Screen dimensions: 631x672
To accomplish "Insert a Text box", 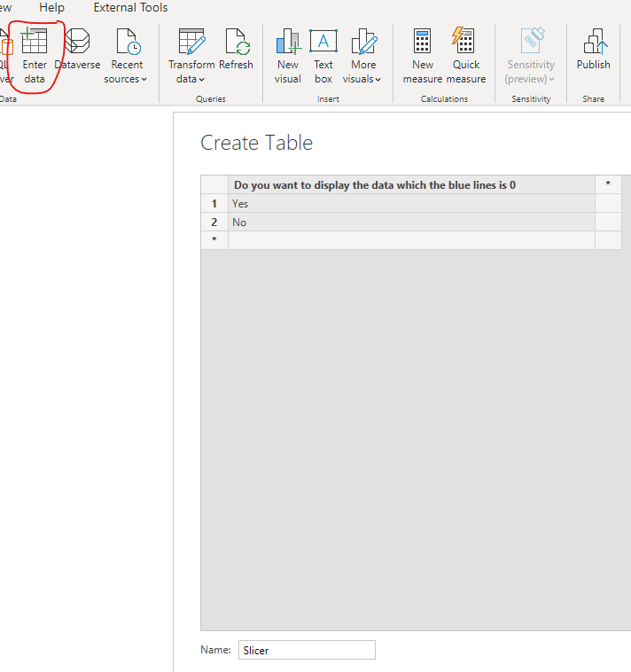I will [323, 56].
